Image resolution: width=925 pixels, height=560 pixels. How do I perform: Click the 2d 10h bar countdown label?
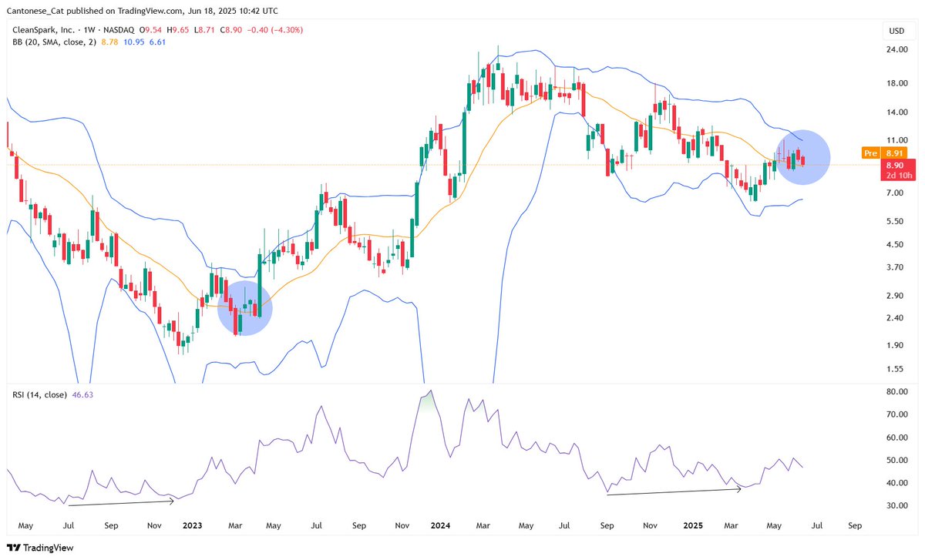[x=897, y=176]
